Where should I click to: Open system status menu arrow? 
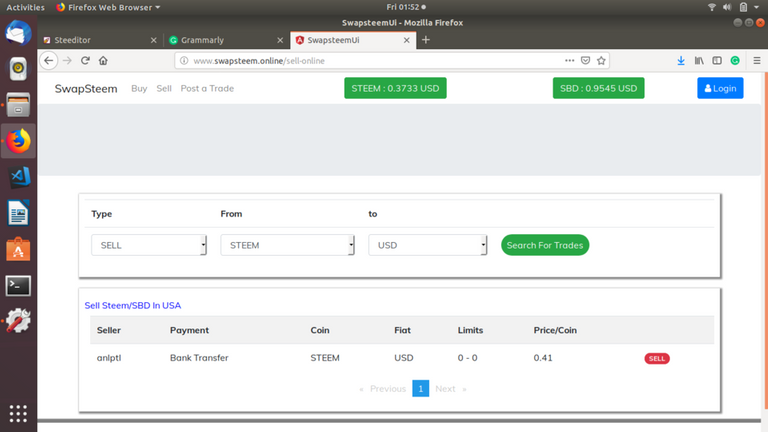(x=757, y=7)
